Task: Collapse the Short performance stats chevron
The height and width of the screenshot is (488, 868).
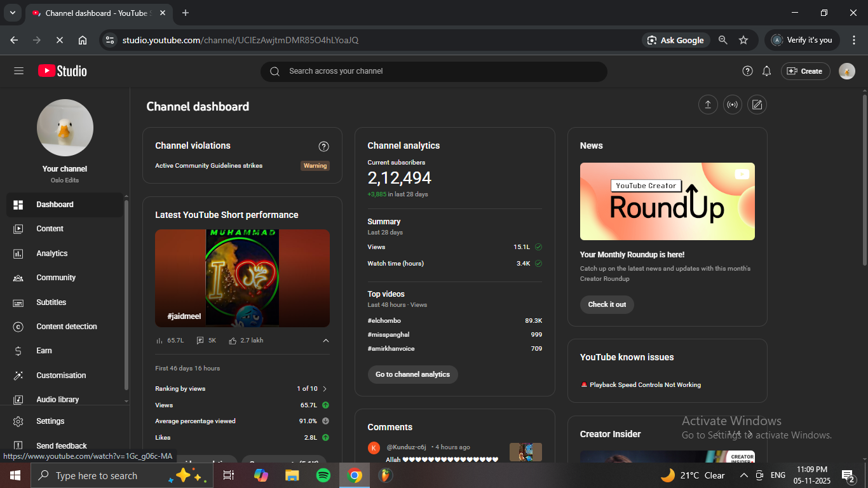Action: [x=326, y=341]
